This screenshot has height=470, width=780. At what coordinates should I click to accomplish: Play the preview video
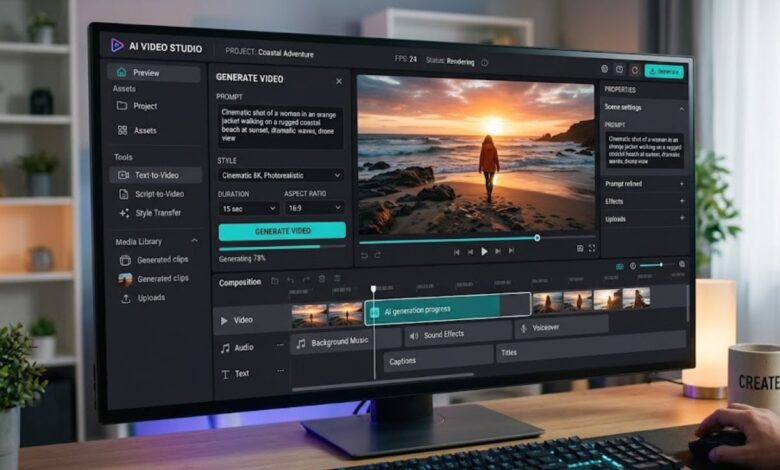click(484, 252)
